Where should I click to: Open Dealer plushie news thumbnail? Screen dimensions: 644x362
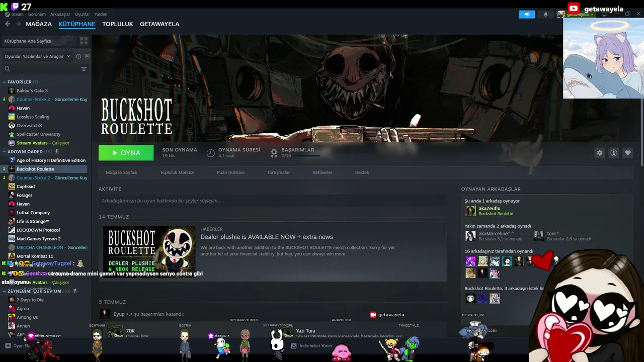click(149, 249)
